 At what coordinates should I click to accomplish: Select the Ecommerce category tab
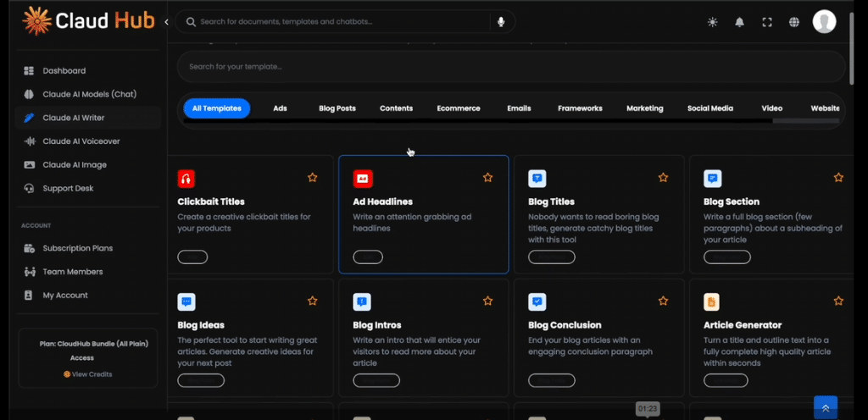(x=459, y=108)
